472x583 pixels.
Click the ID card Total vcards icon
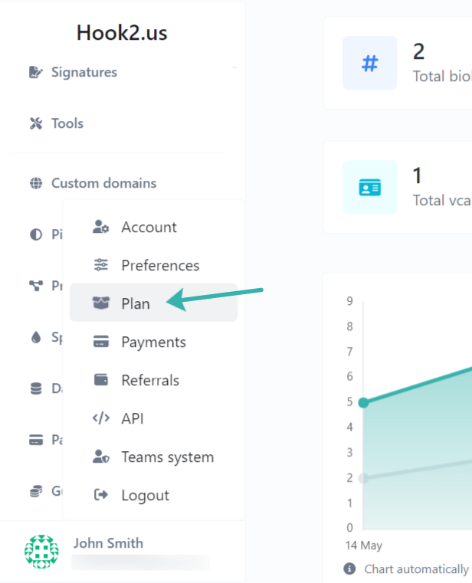[x=370, y=187]
